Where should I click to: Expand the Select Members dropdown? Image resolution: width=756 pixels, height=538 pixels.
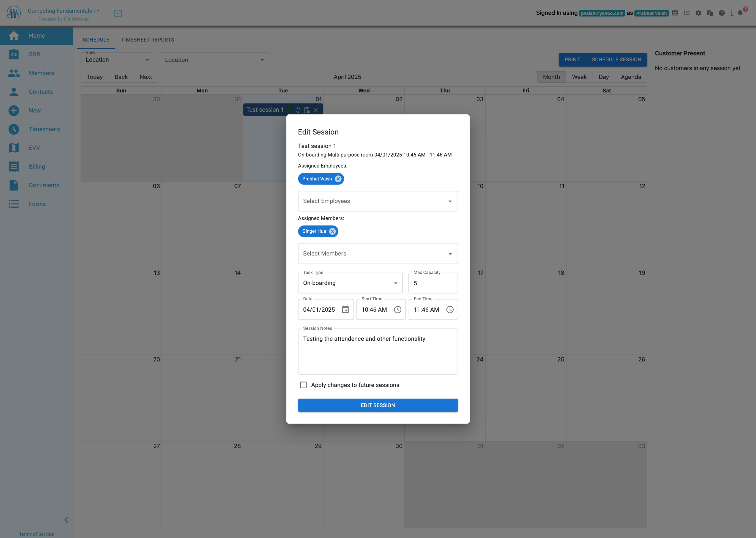(x=378, y=254)
